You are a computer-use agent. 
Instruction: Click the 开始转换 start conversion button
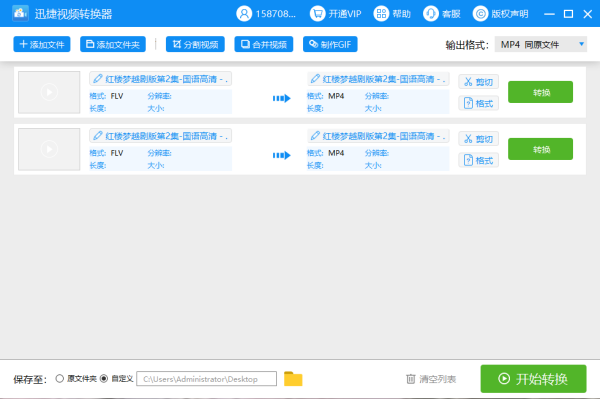(x=533, y=379)
